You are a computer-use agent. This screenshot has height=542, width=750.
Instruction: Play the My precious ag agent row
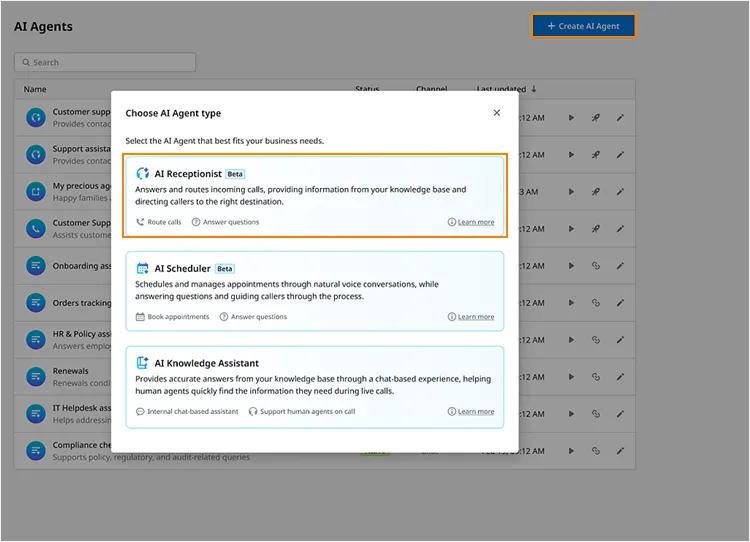[x=571, y=192]
